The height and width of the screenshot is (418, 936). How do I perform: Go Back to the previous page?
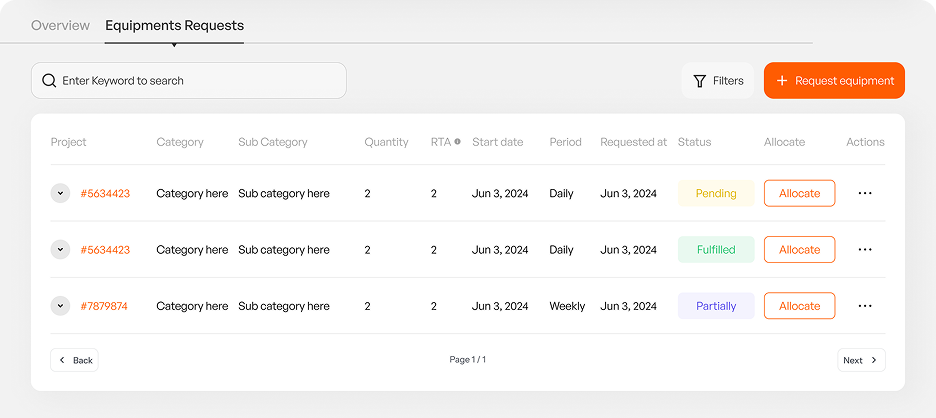click(75, 360)
